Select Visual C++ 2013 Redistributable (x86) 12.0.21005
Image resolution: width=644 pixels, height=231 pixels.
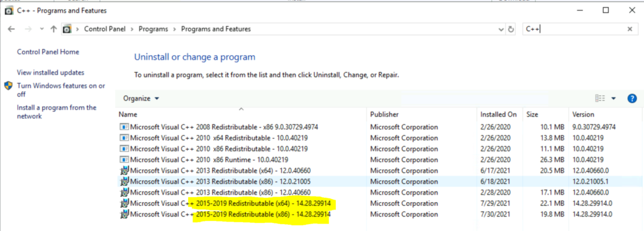pos(380,181)
